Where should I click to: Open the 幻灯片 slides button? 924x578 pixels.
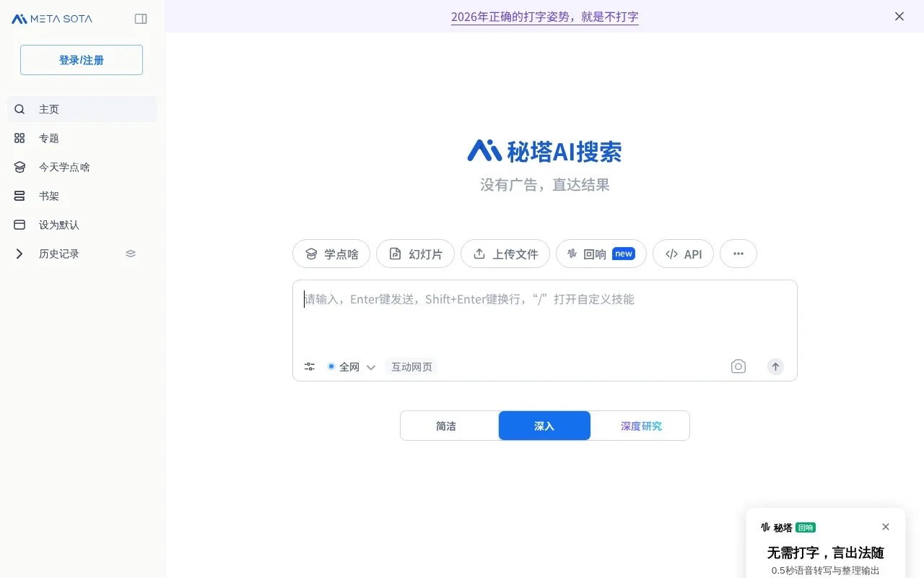pyautogui.click(x=415, y=254)
